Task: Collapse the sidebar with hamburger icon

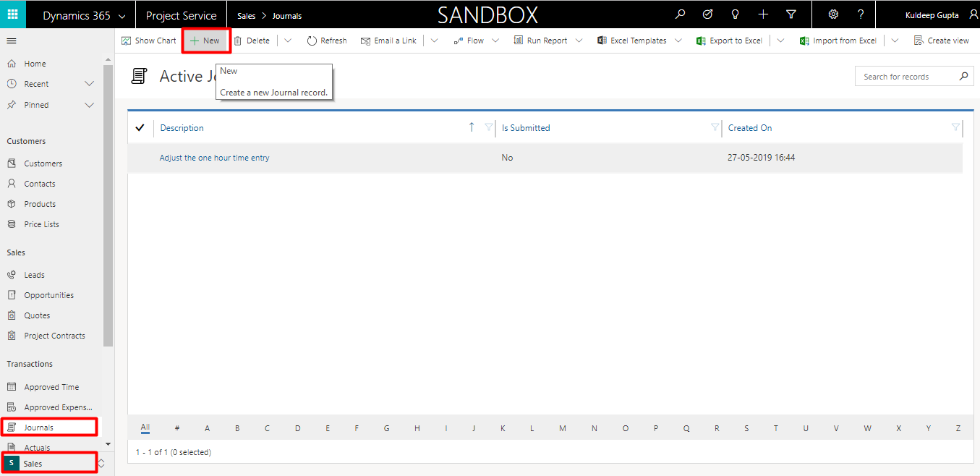Action: point(12,41)
